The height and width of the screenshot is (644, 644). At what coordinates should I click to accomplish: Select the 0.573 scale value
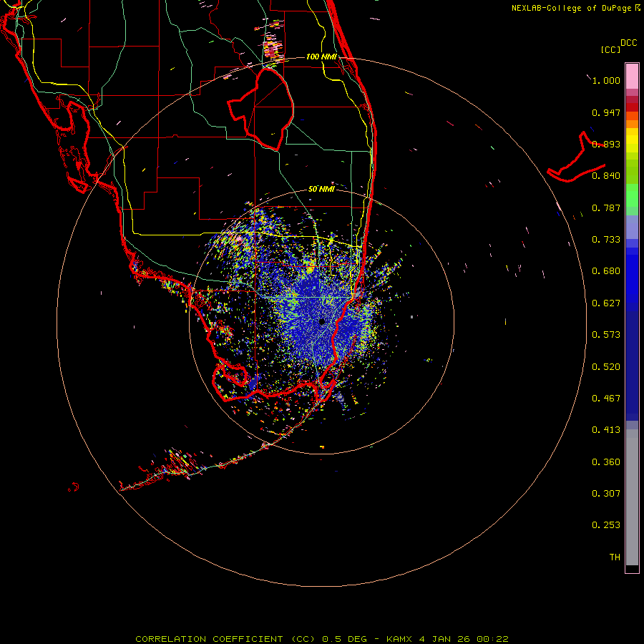pos(606,335)
